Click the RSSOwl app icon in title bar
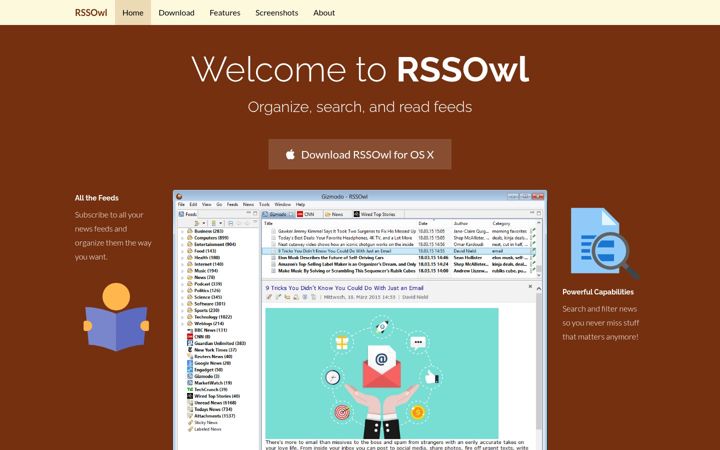 pyautogui.click(x=179, y=197)
